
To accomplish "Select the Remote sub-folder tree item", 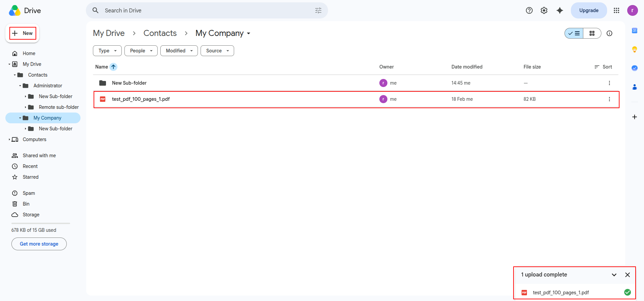I will point(59,107).
